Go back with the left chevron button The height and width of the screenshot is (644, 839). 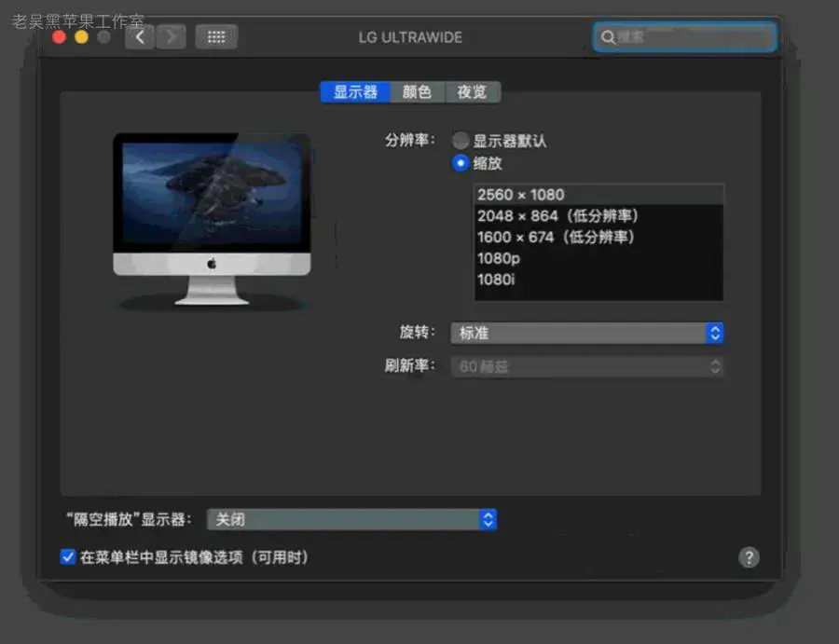coord(140,37)
